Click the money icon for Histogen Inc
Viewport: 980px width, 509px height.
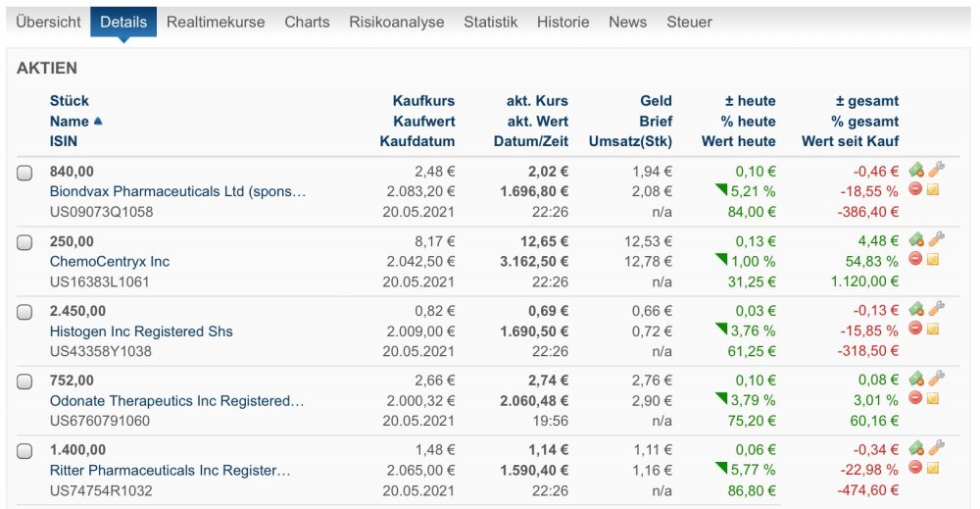coord(916,310)
